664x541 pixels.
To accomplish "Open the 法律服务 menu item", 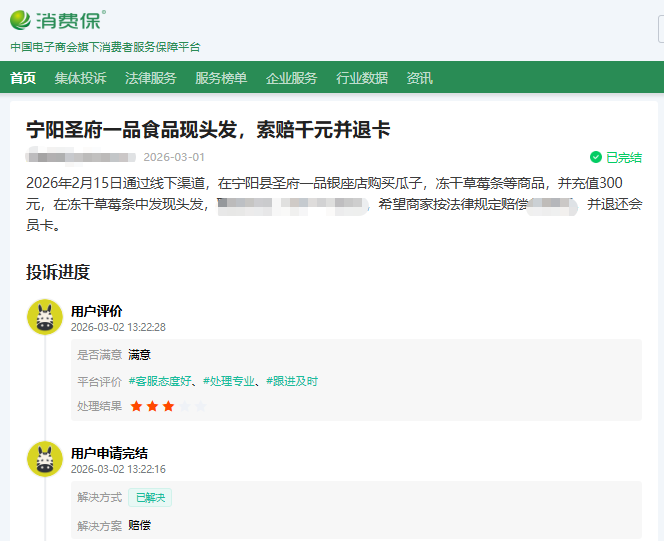I will 150,78.
